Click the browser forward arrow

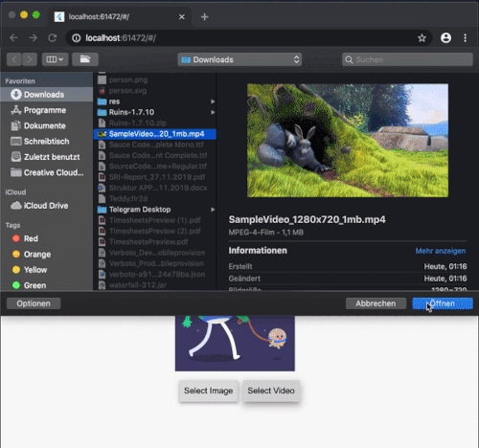coord(33,38)
